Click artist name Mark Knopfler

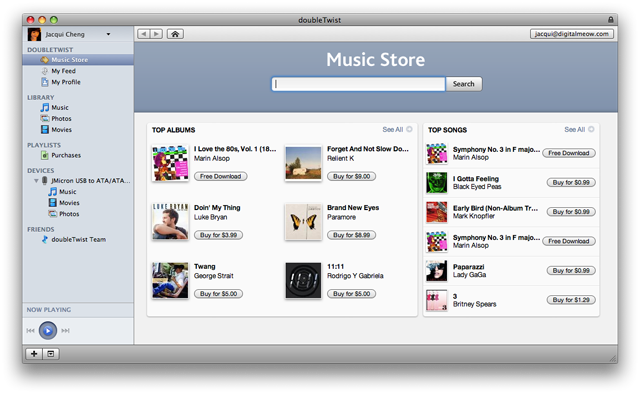pyautogui.click(x=473, y=216)
